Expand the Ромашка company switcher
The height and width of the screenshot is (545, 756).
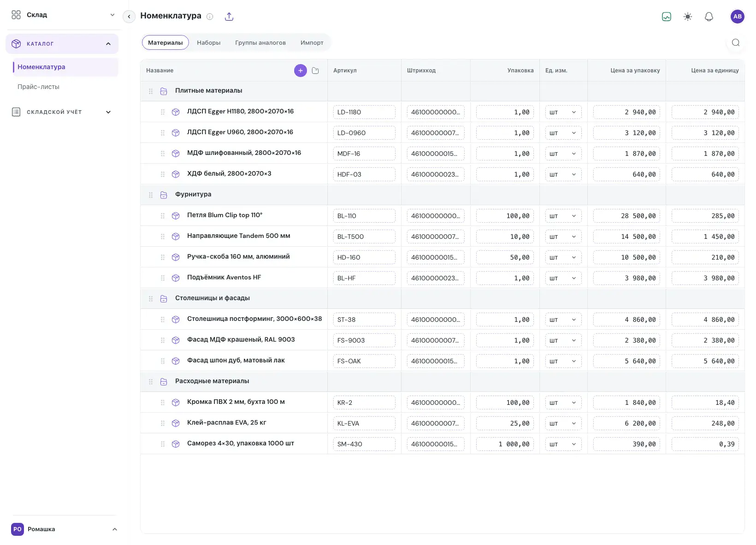64,529
